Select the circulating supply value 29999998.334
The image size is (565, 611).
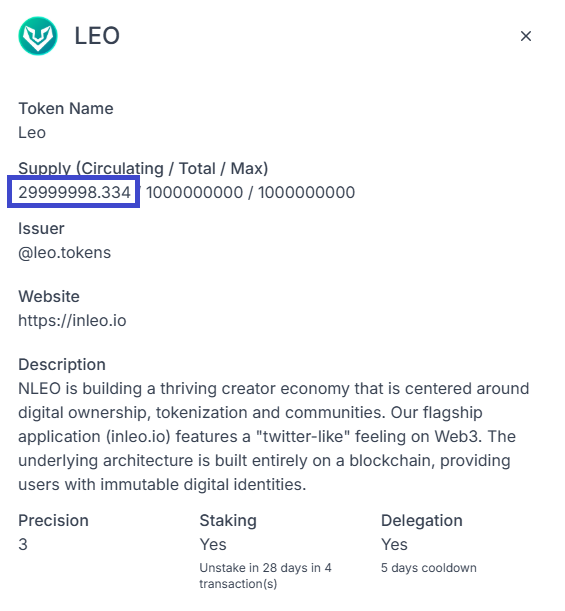point(74,192)
